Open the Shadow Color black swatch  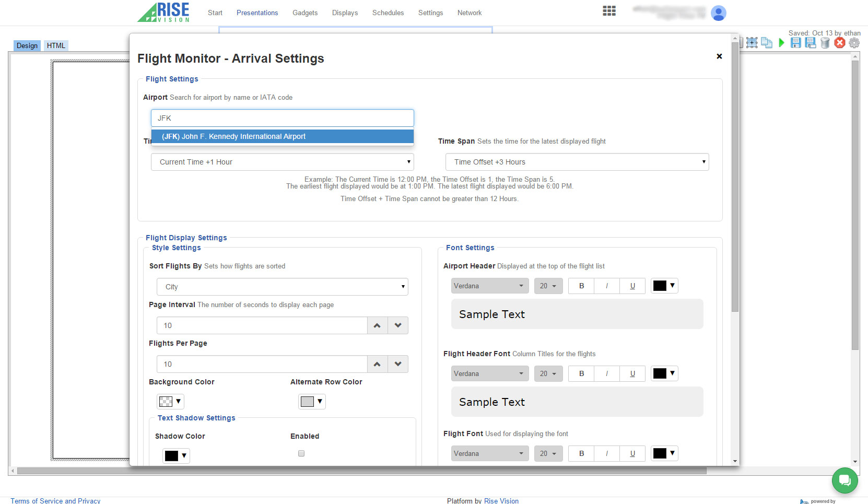click(176, 456)
